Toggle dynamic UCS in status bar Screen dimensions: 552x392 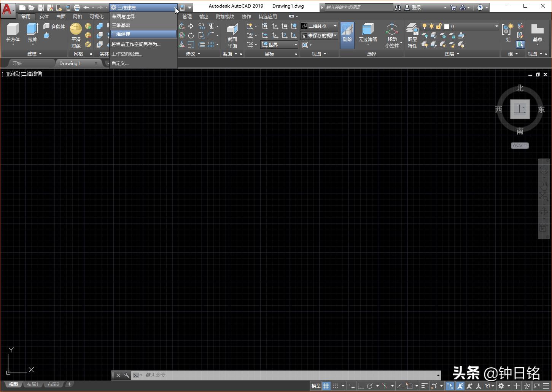[450, 386]
